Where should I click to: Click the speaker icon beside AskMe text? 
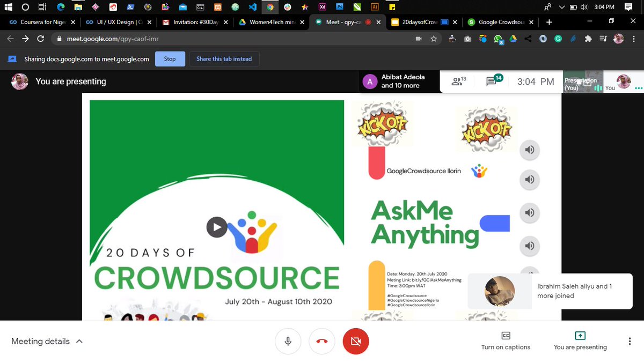pos(530,213)
